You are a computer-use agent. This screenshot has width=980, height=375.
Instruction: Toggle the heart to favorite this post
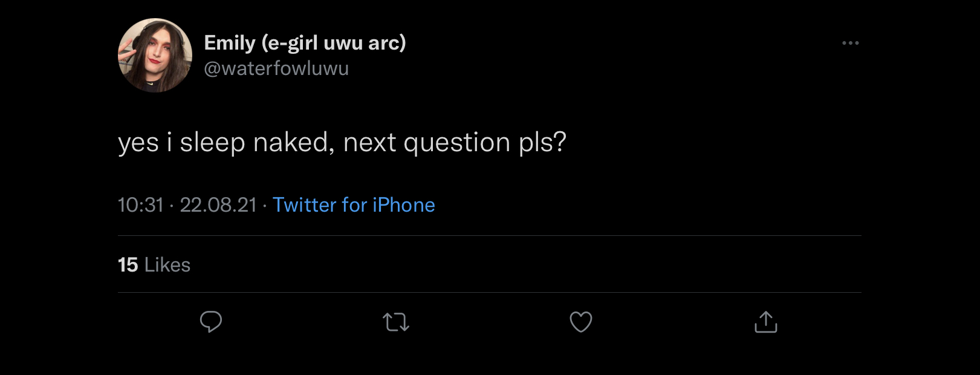[x=581, y=322]
